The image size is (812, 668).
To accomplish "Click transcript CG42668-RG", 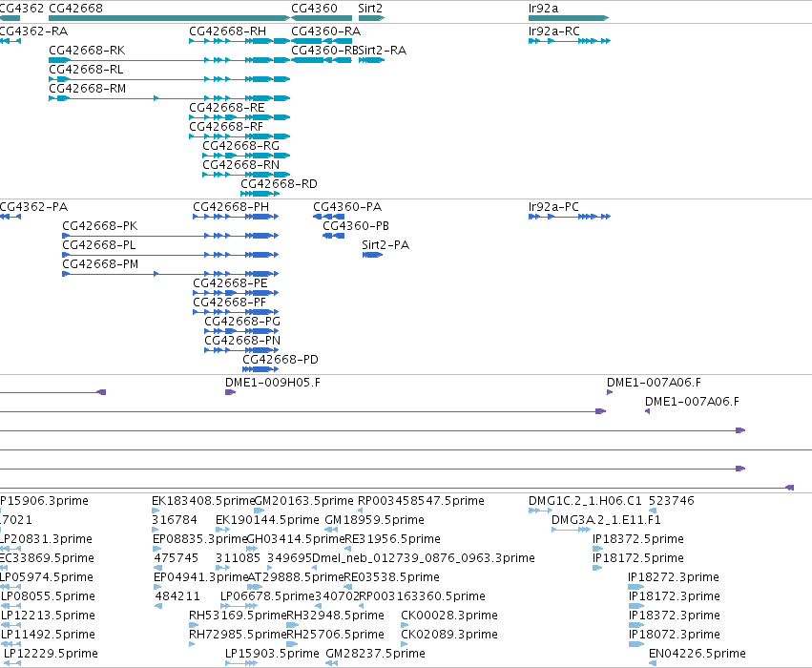I will pos(240,146).
